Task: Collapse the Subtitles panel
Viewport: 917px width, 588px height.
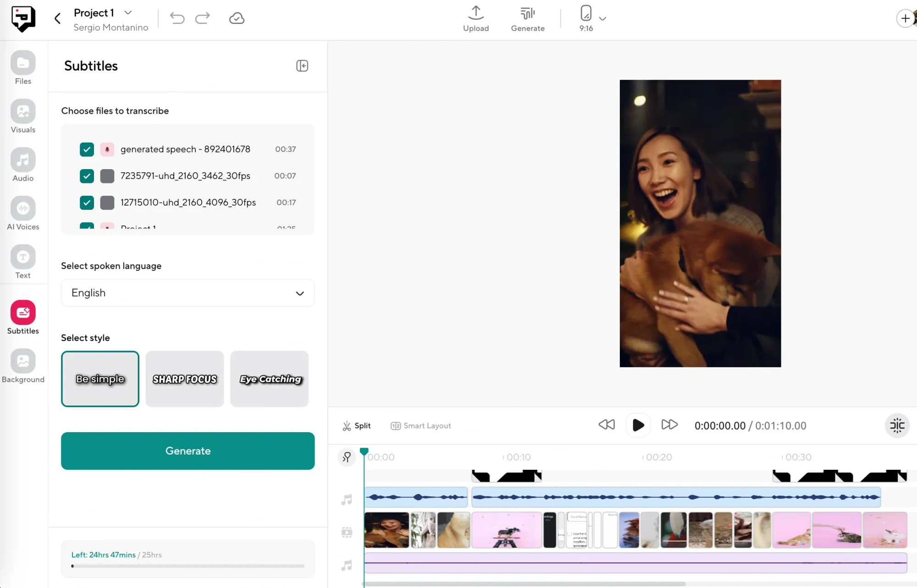Action: pos(302,66)
